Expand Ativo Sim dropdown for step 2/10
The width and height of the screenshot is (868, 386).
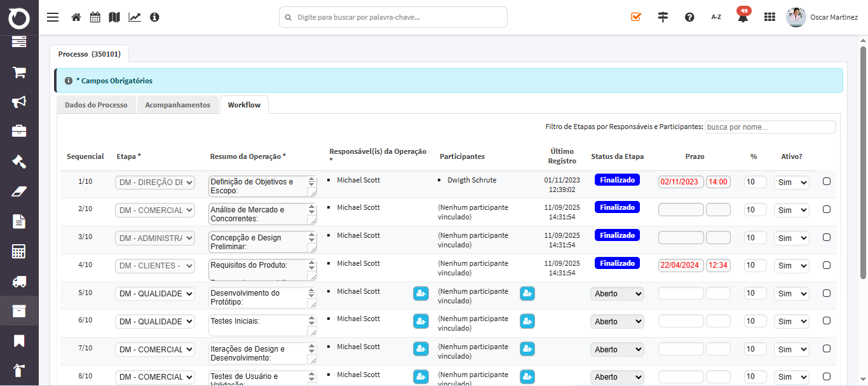click(791, 210)
